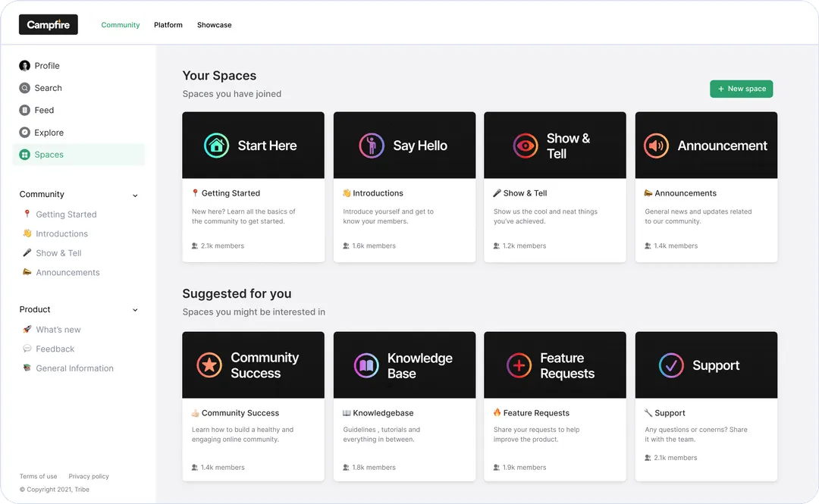Open the Announcement space banner
The width and height of the screenshot is (819, 504).
pos(706,146)
